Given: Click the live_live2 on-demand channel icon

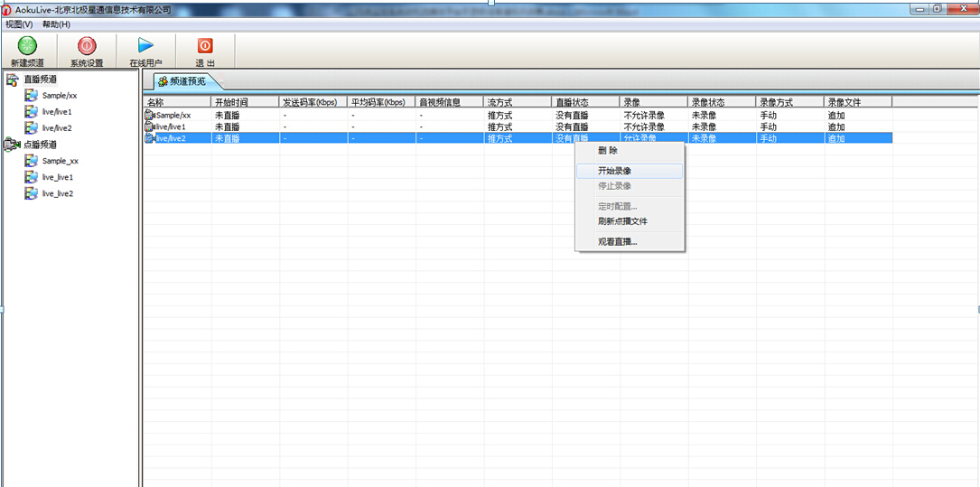Looking at the screenshot, I should tap(32, 193).
